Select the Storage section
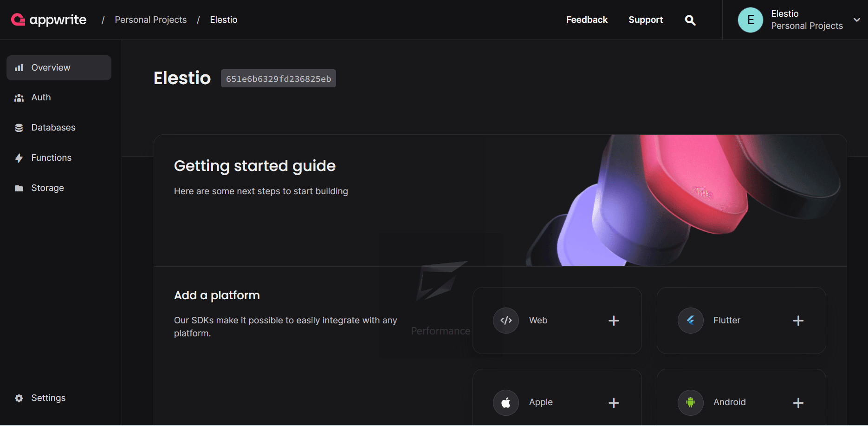868x426 pixels. tap(47, 188)
